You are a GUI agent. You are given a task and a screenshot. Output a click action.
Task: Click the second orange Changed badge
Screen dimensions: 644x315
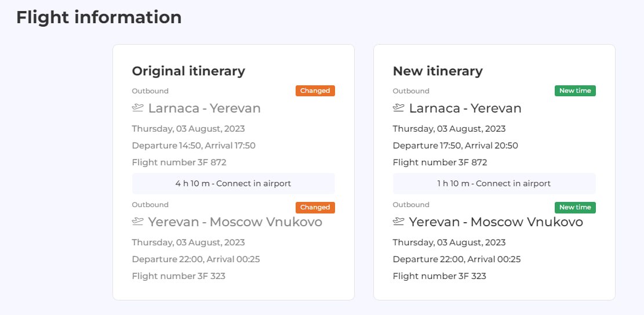coord(315,208)
